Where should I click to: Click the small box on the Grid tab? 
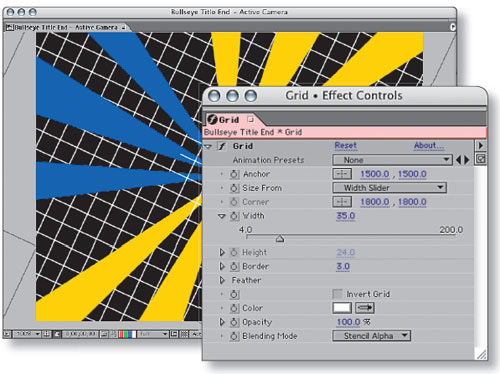tap(251, 119)
